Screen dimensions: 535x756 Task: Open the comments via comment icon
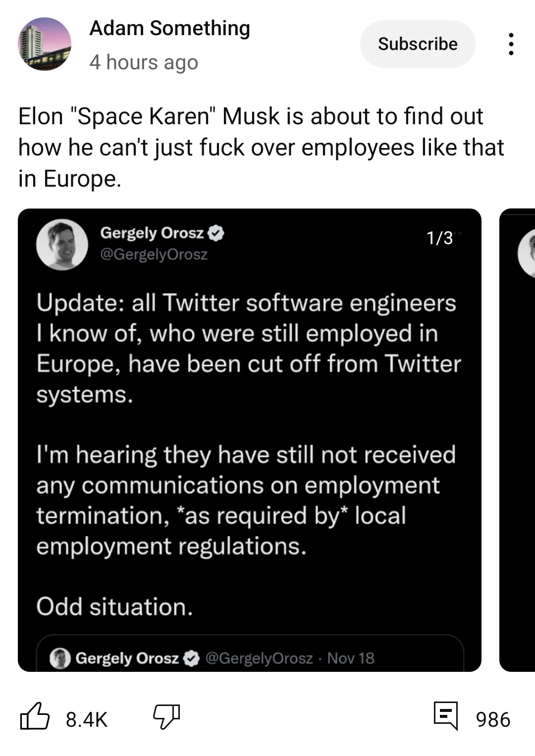click(x=446, y=716)
